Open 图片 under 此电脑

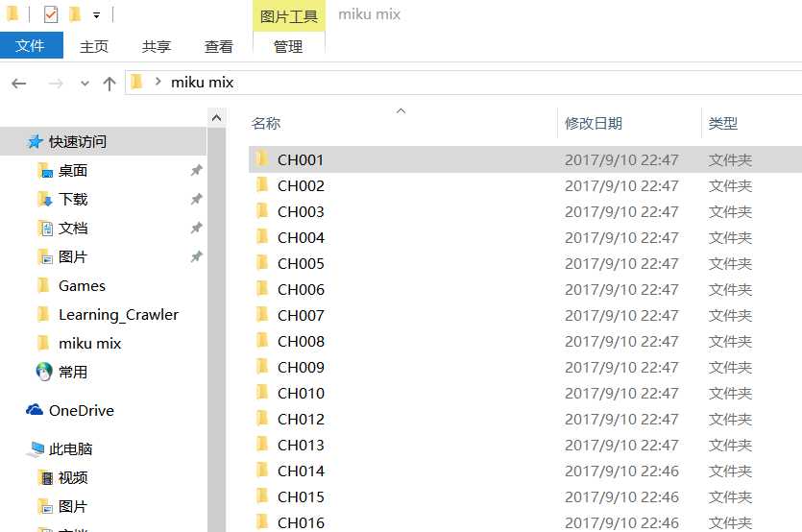(x=73, y=506)
